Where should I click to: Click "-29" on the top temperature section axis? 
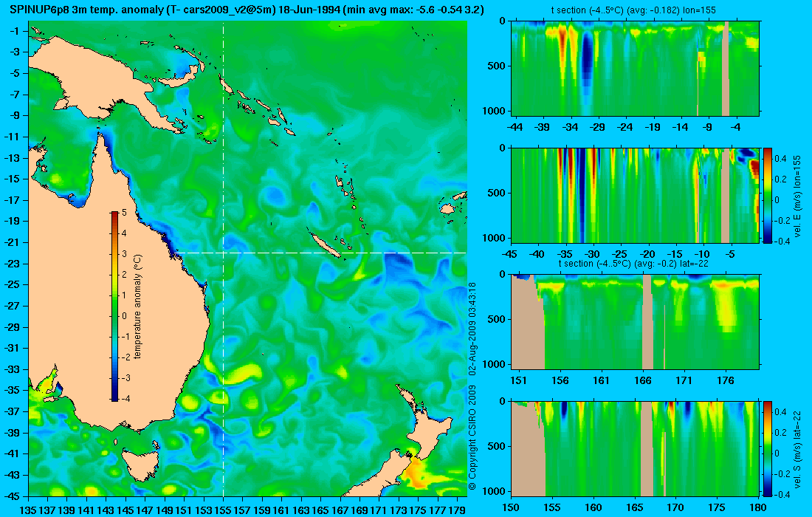coord(598,127)
